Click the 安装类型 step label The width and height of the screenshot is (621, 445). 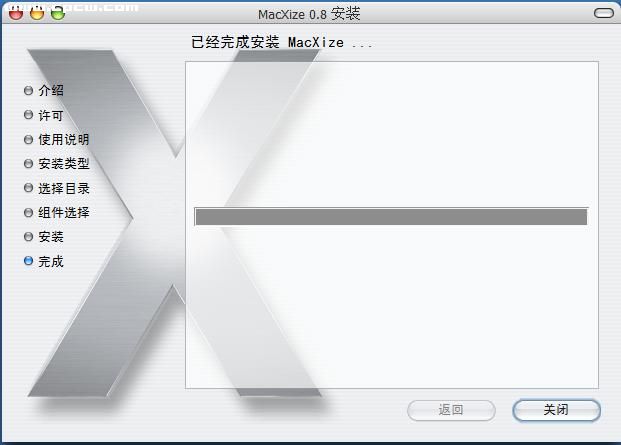coord(64,164)
